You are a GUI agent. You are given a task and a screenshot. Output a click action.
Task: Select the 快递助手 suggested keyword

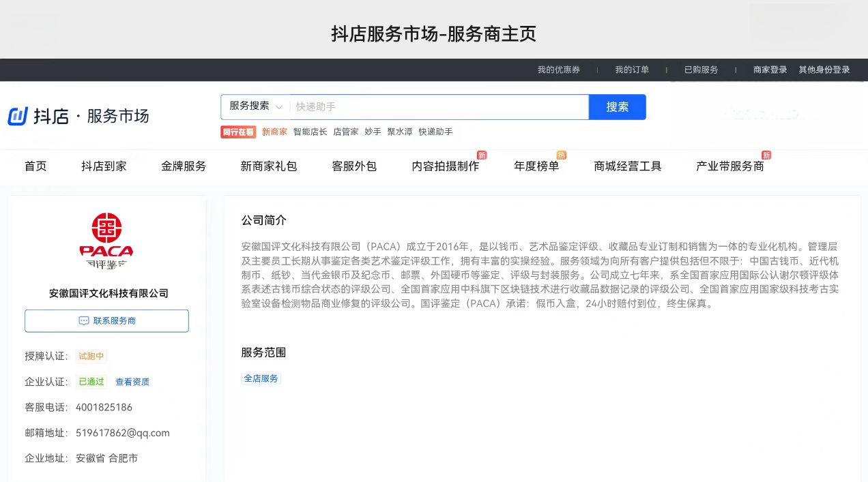pyautogui.click(x=435, y=132)
